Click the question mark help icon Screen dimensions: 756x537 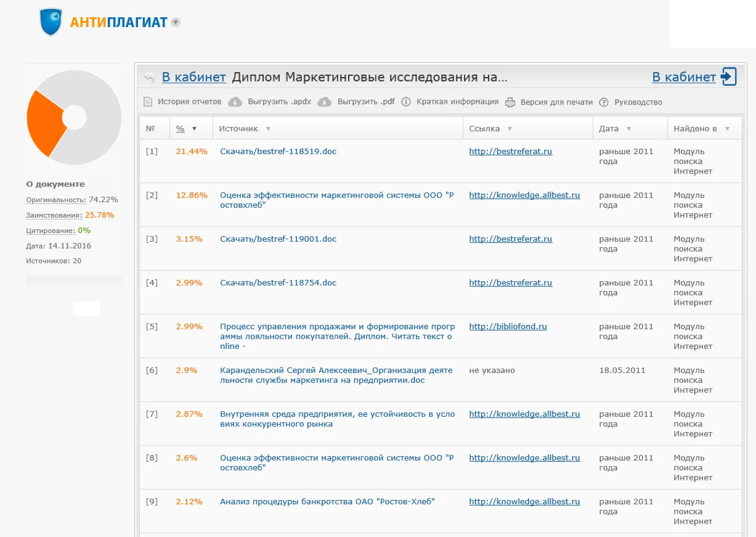(604, 102)
